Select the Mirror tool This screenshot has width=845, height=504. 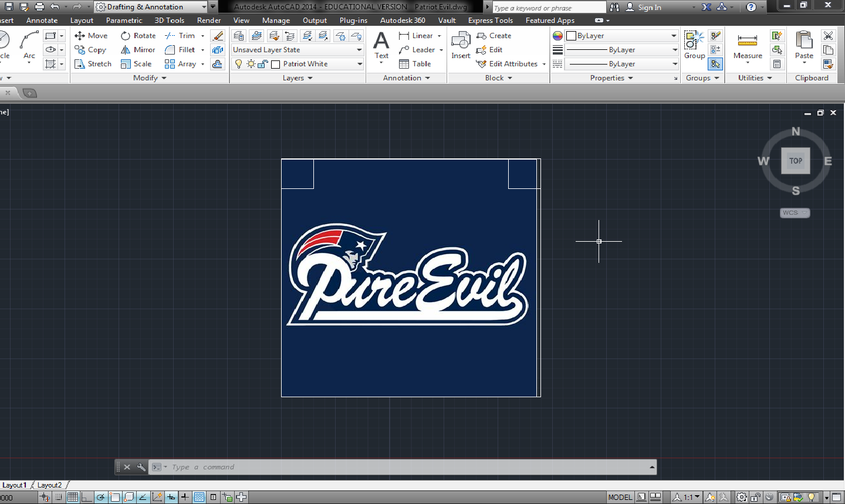(x=138, y=50)
